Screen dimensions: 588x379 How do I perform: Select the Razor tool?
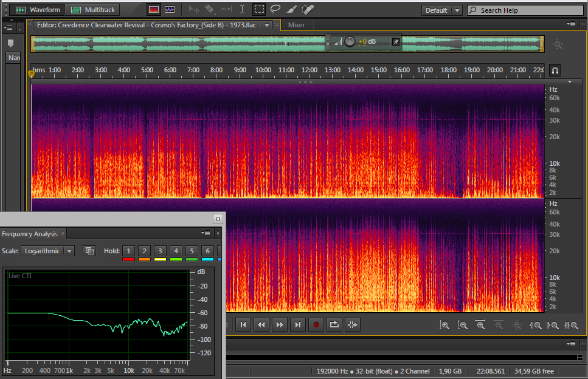[210, 9]
